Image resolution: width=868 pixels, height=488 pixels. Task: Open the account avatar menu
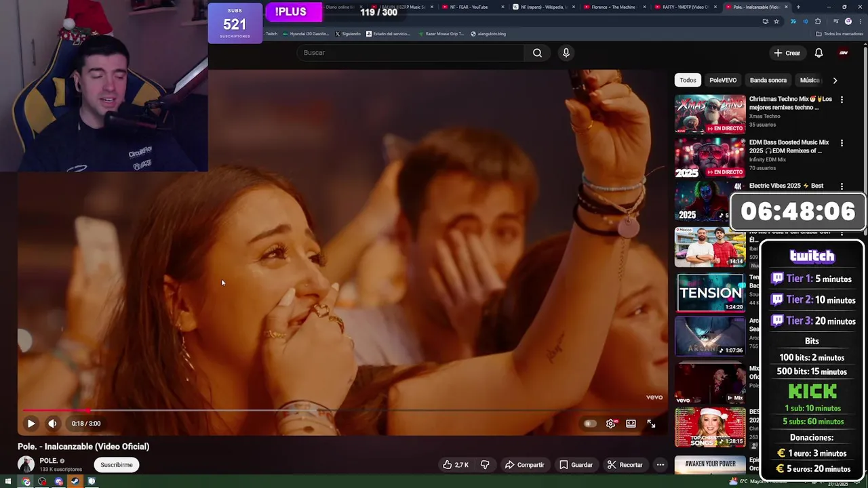844,53
